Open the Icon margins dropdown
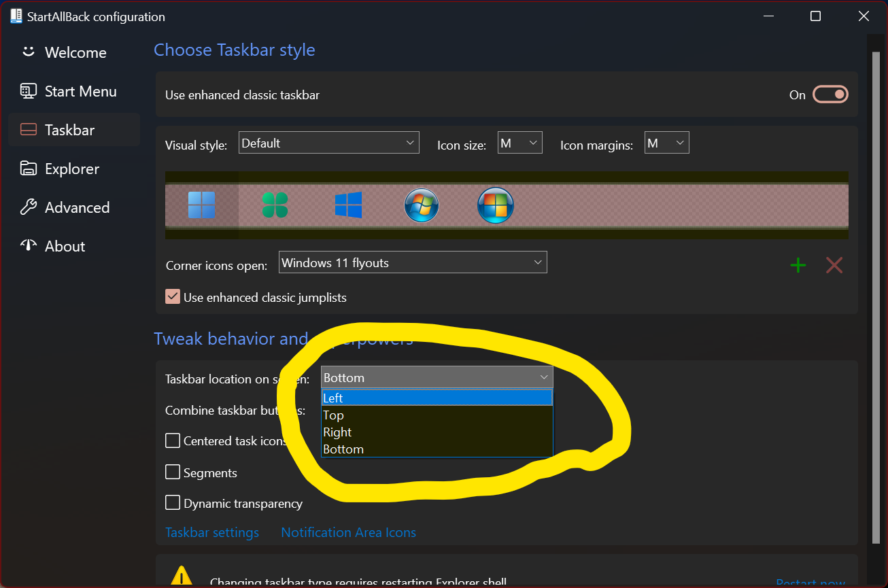 click(667, 143)
